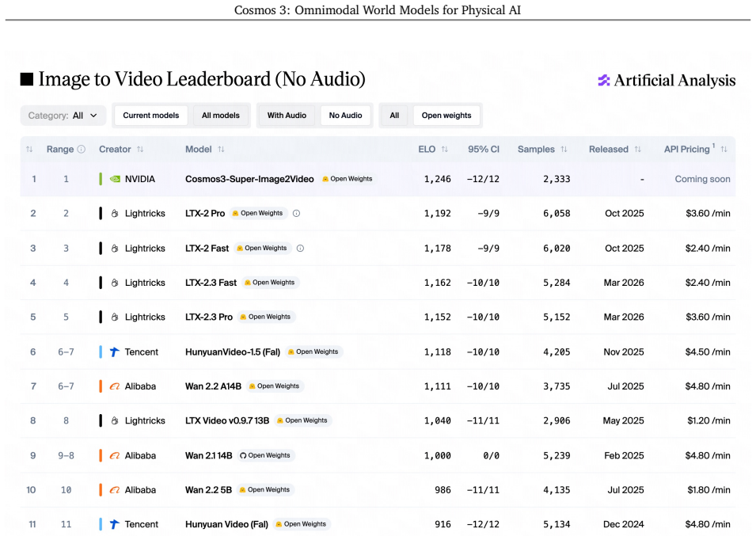Click the sort arrows icon beside Creator
This screenshot has width=756, height=536.
click(140, 149)
